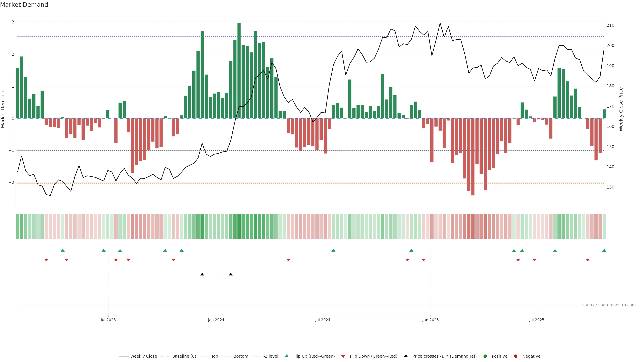Image resolution: width=644 pixels, height=362 pixels.
Task: Click the green Flip Up triangle legend icon
Action: click(286, 356)
